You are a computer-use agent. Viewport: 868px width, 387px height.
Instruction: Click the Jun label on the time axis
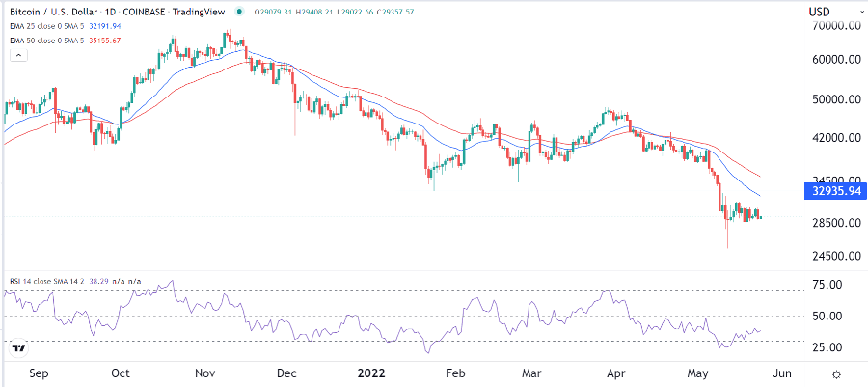pos(784,373)
